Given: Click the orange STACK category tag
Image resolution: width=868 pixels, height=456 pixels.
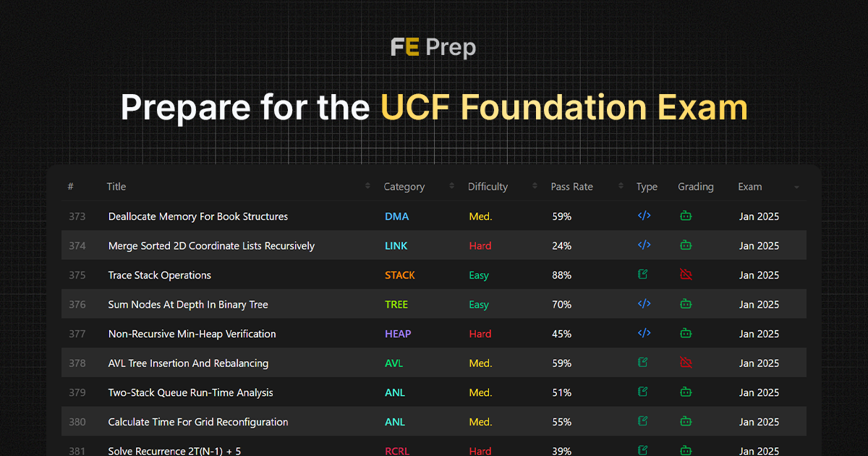Looking at the screenshot, I should [399, 275].
